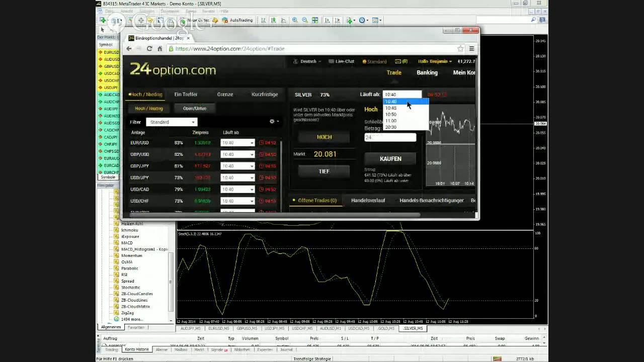Open Chrome hamburger menu
Image resolution: width=644 pixels, height=362 pixels.
click(471, 49)
